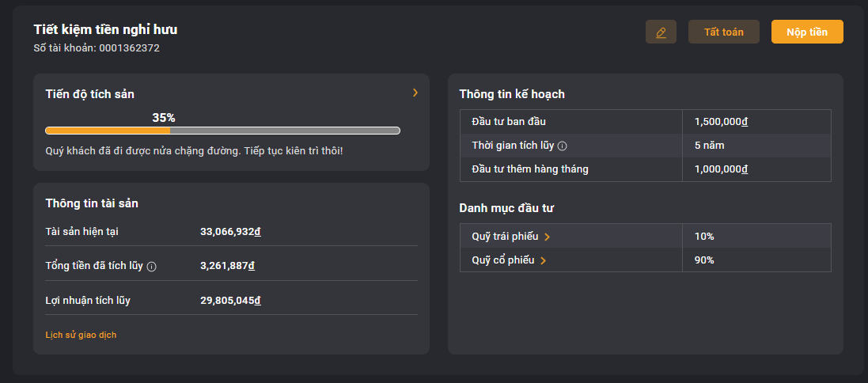
Task: Click the Tài sản hiện tại amount
Action: (x=230, y=232)
